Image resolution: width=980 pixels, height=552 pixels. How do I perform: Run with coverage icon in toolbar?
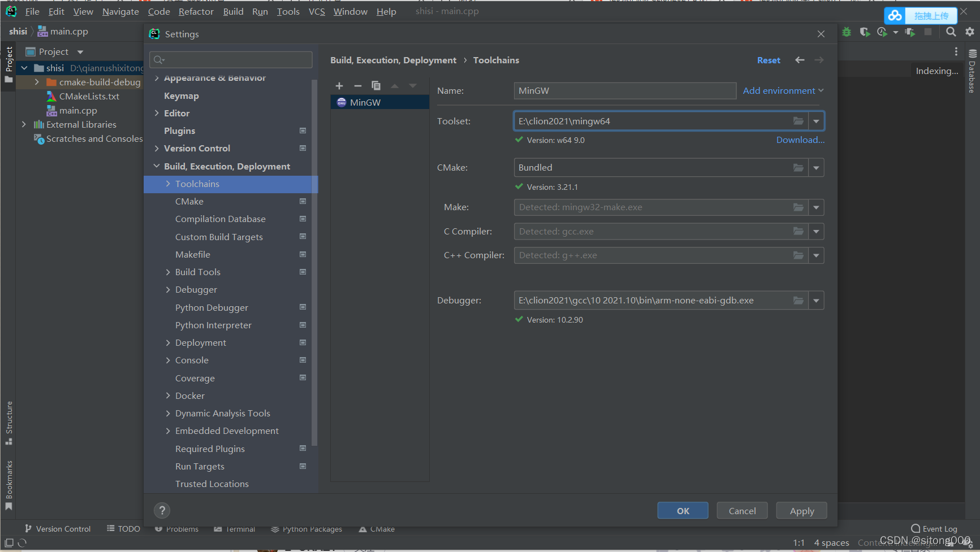tap(865, 32)
